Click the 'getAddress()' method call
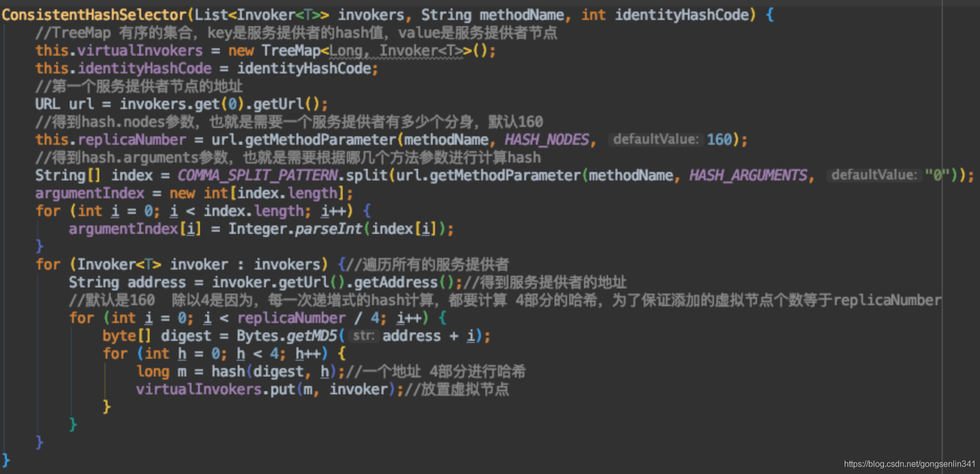The width and height of the screenshot is (980, 474). (x=404, y=283)
